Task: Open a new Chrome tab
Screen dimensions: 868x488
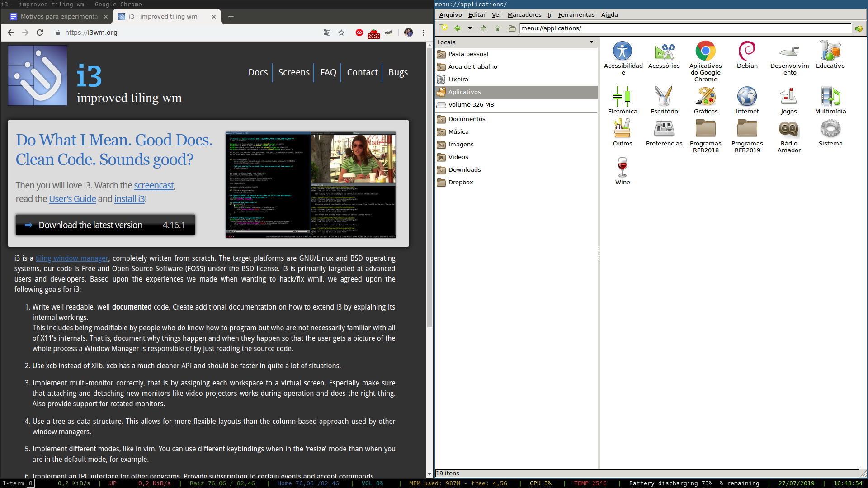Action: pyautogui.click(x=231, y=17)
